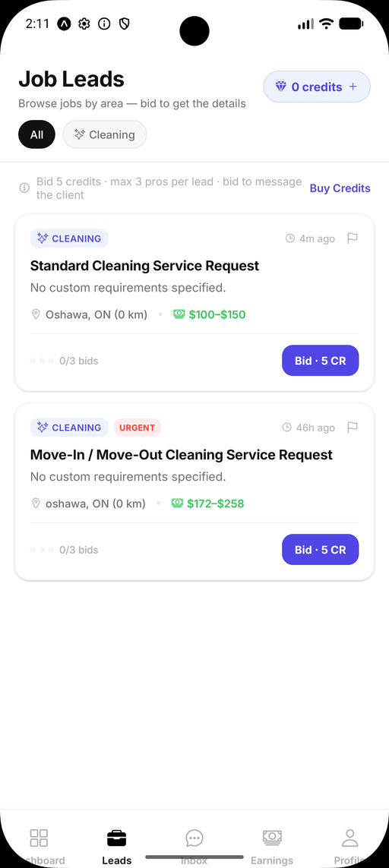Image resolution: width=389 pixels, height=868 pixels.
Task: Select the Cleaning filter chip
Action: 105,134
